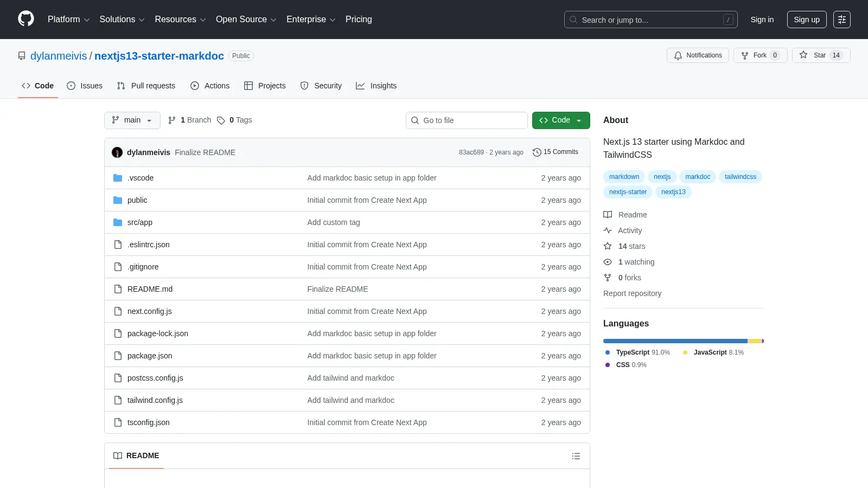Click the tailwindcss topic tag
The height and width of the screenshot is (488, 868).
741,177
